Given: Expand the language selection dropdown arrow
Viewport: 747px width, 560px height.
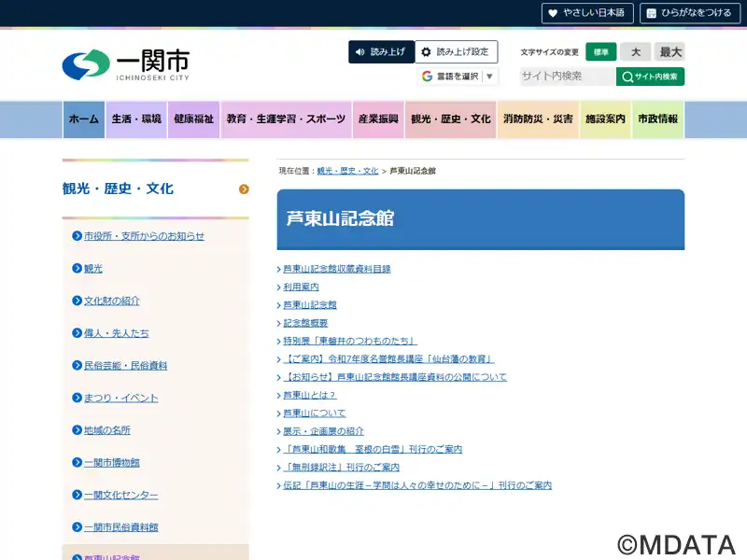Looking at the screenshot, I should point(489,77).
